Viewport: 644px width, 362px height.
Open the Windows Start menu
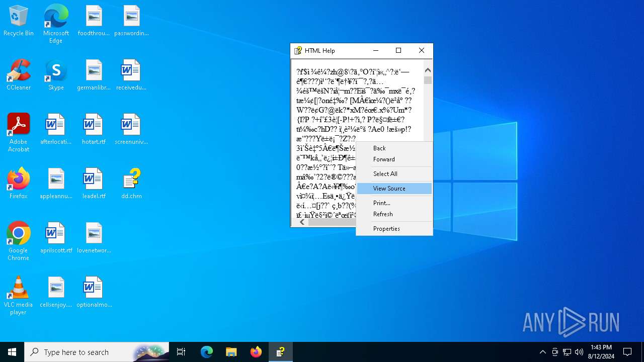(12, 352)
